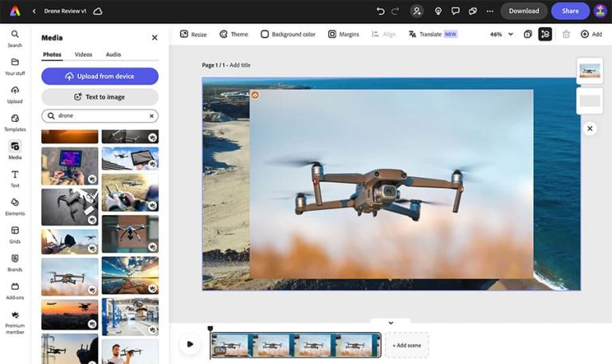Open the more options ellipsis menu

click(x=490, y=11)
